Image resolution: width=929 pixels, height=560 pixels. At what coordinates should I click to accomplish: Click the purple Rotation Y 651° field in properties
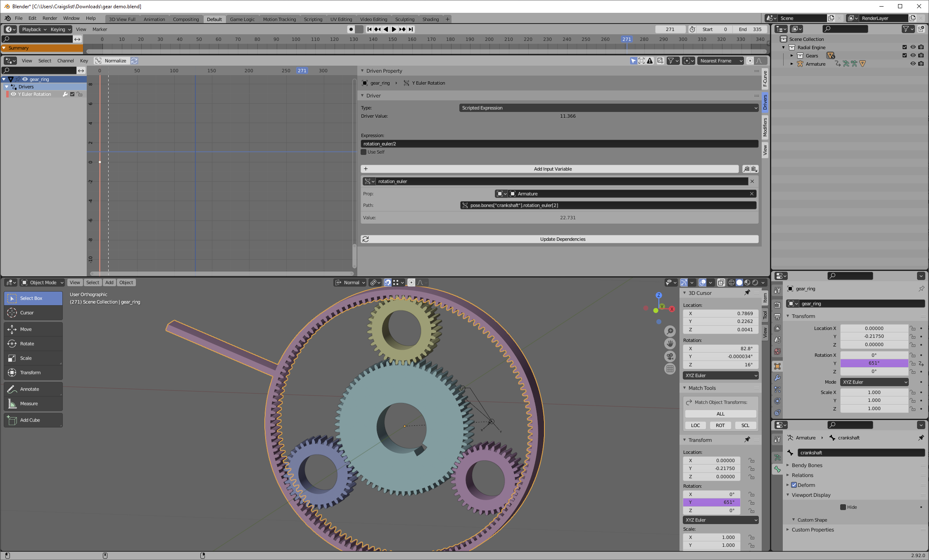coord(874,363)
